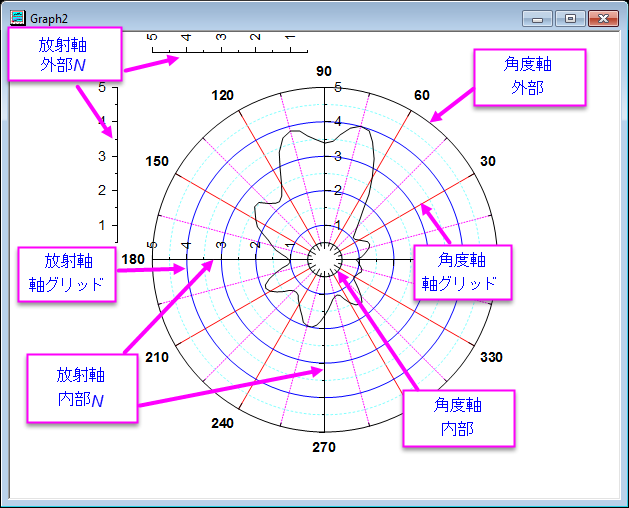Select the 60 angular tick label
The image size is (629, 508).
tap(422, 95)
